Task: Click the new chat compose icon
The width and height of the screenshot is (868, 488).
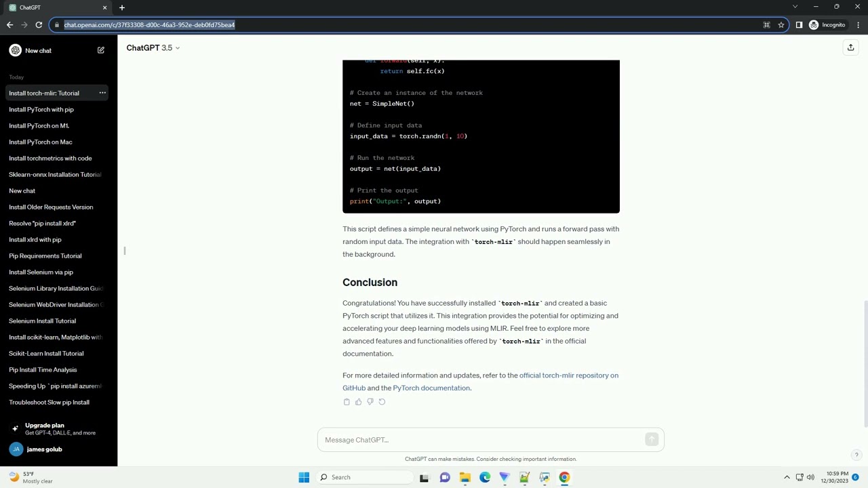Action: pyautogui.click(x=101, y=50)
